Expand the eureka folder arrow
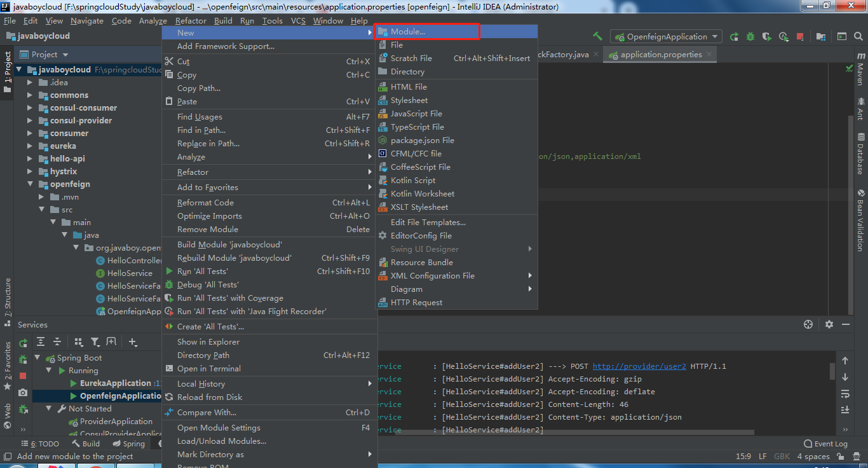This screenshot has height=468, width=868. pos(29,146)
